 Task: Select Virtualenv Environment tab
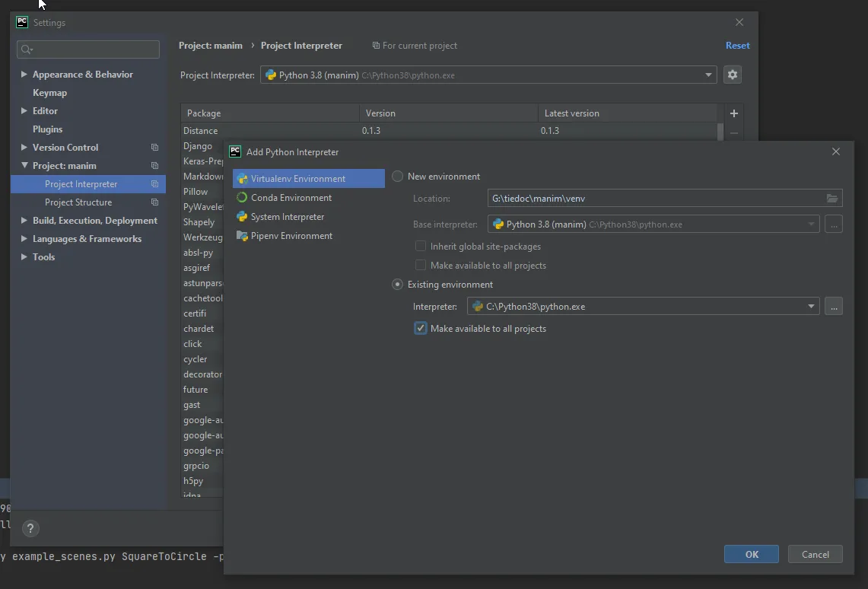click(x=308, y=178)
